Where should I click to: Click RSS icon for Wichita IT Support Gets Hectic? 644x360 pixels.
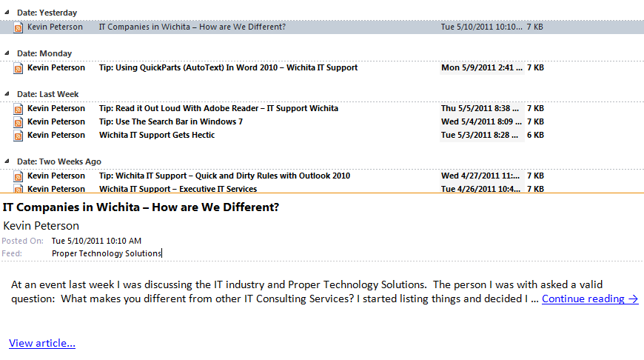(19, 136)
